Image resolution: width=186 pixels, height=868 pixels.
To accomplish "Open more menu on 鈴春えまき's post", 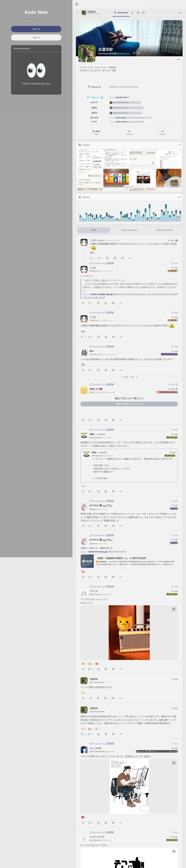I will [121, 420].
